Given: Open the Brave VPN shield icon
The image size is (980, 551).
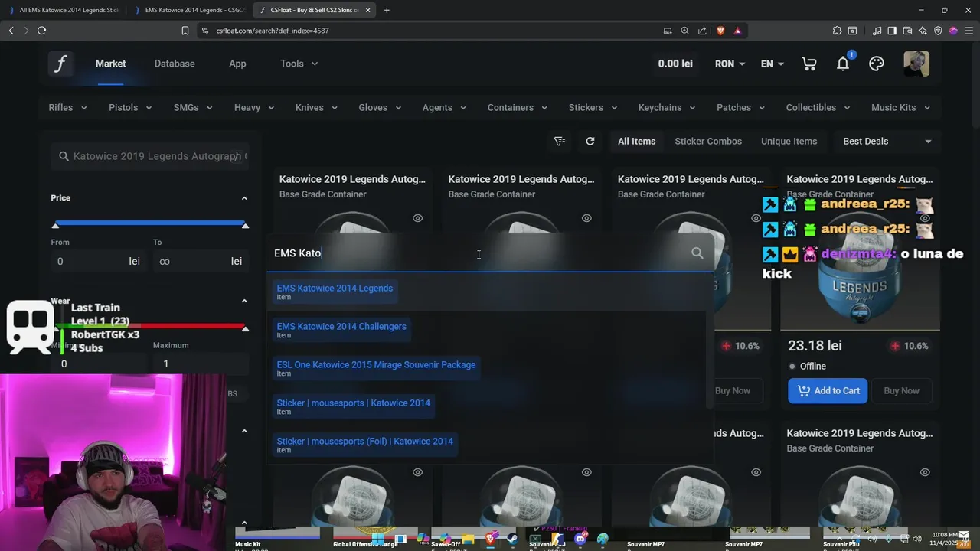Looking at the screenshot, I should pyautogui.click(x=938, y=31).
